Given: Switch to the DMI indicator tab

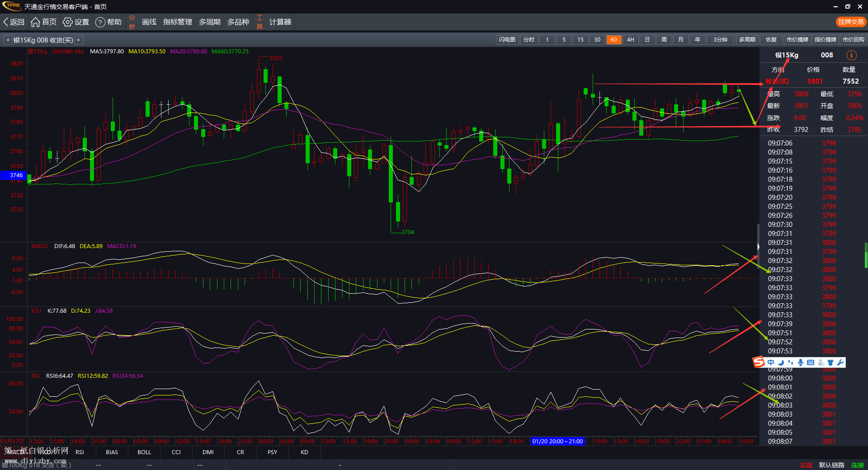Looking at the screenshot, I should pyautogui.click(x=208, y=452).
